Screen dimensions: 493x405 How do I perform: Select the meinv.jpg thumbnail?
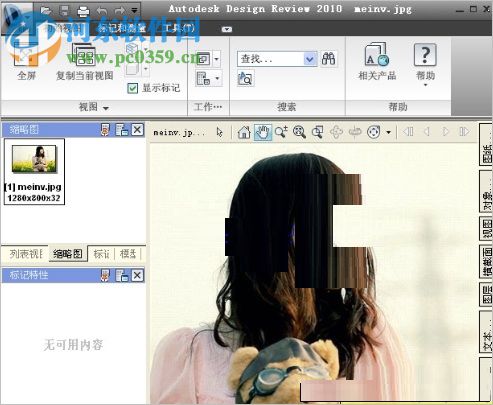click(34, 171)
